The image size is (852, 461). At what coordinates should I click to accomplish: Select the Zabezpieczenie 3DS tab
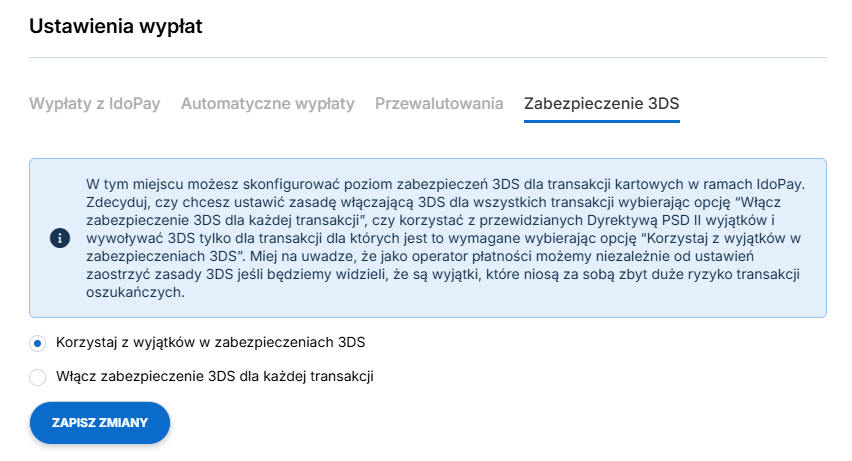(602, 103)
